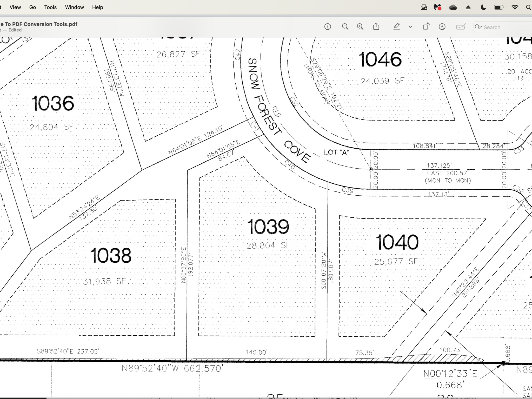The image size is (532, 399).
Task: Zoom in on the plat map
Action: click(x=360, y=26)
